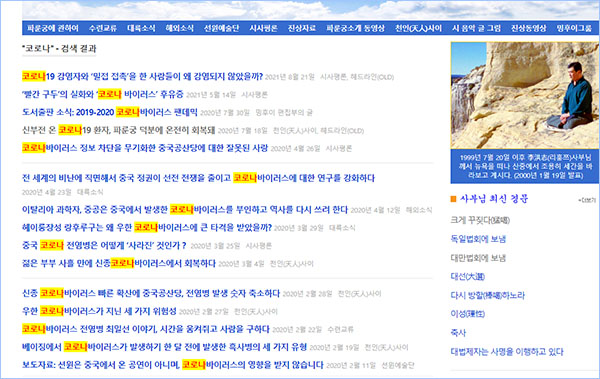600x379 pixels.
Task: Open the 수련교류 menu item
Action: pos(103,28)
